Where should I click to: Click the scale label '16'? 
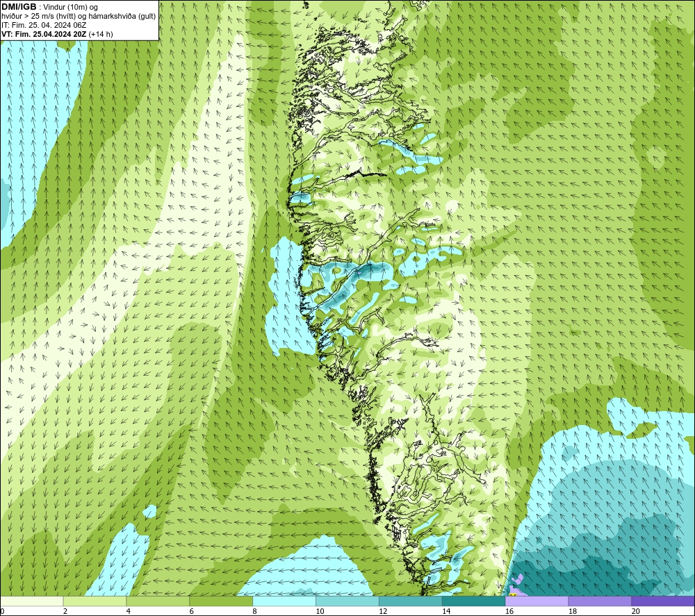point(509,611)
